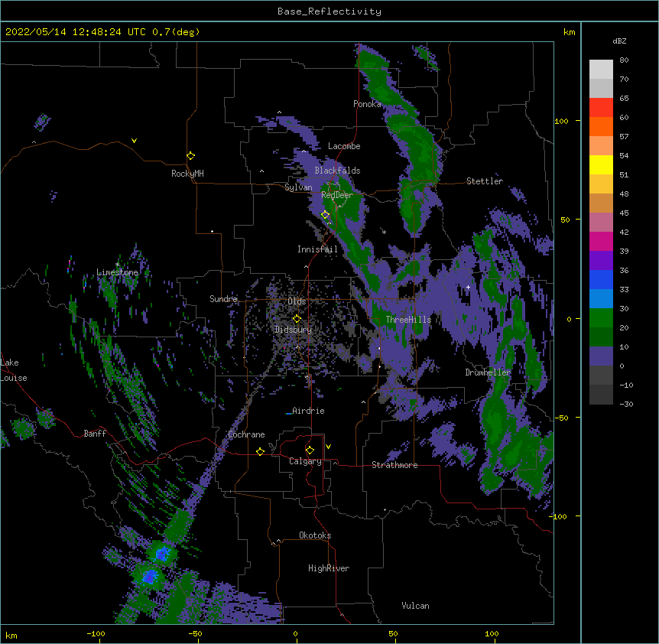
Task: Click the Limestone label
Action: (117, 272)
